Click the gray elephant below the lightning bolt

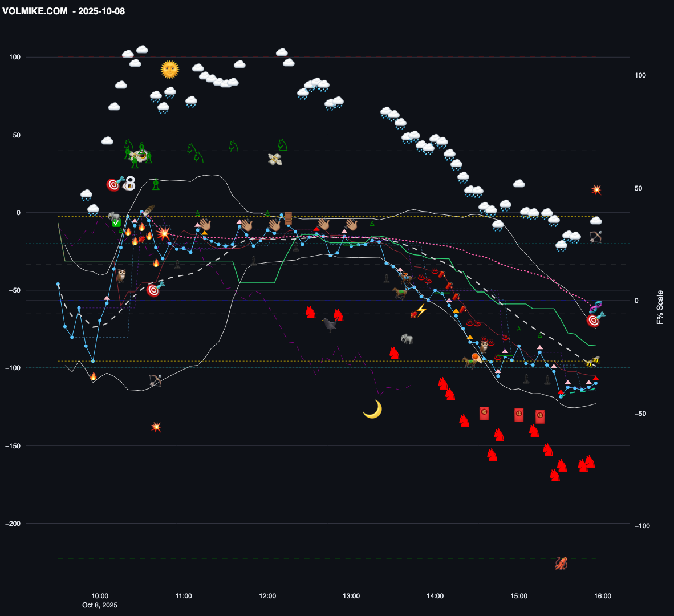coord(407,339)
